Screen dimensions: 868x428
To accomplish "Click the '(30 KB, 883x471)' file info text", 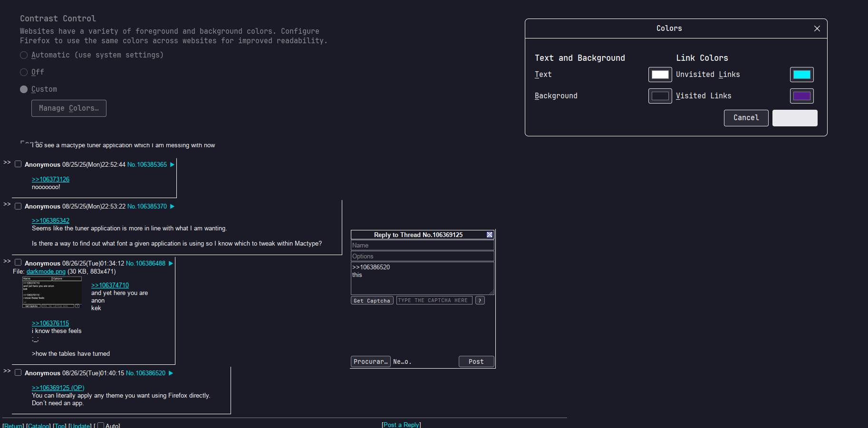I will click(92, 272).
